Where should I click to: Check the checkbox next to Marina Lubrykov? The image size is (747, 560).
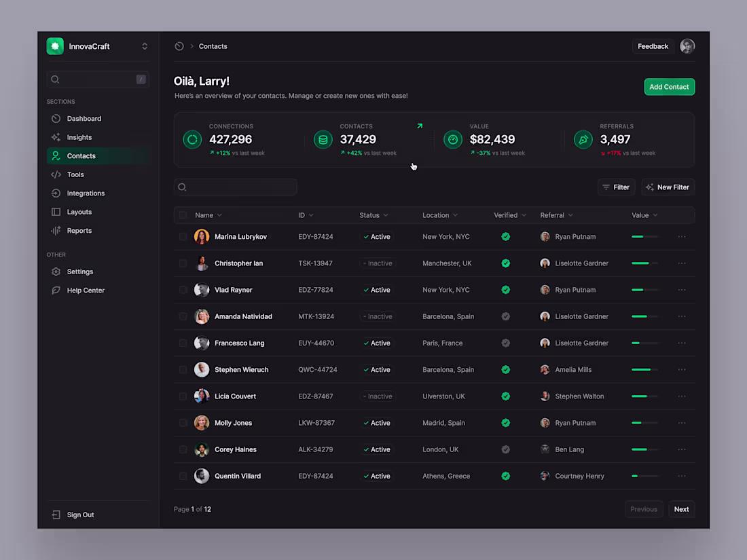pos(183,236)
